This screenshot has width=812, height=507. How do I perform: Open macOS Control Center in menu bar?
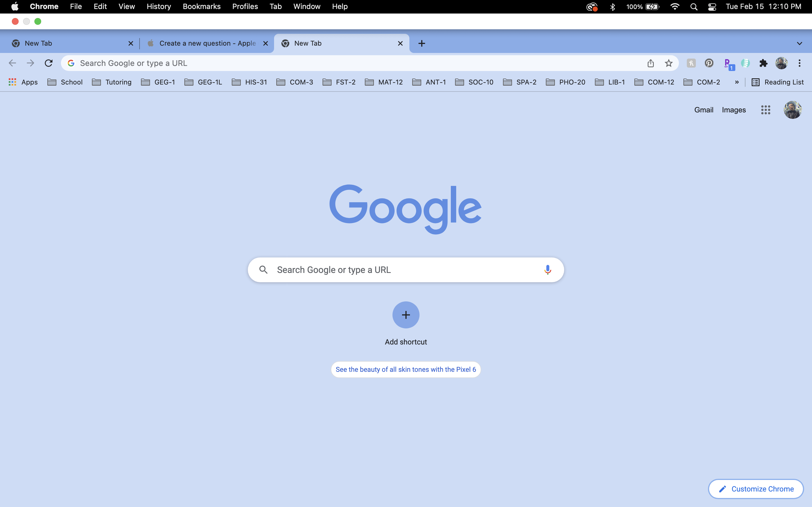712,7
